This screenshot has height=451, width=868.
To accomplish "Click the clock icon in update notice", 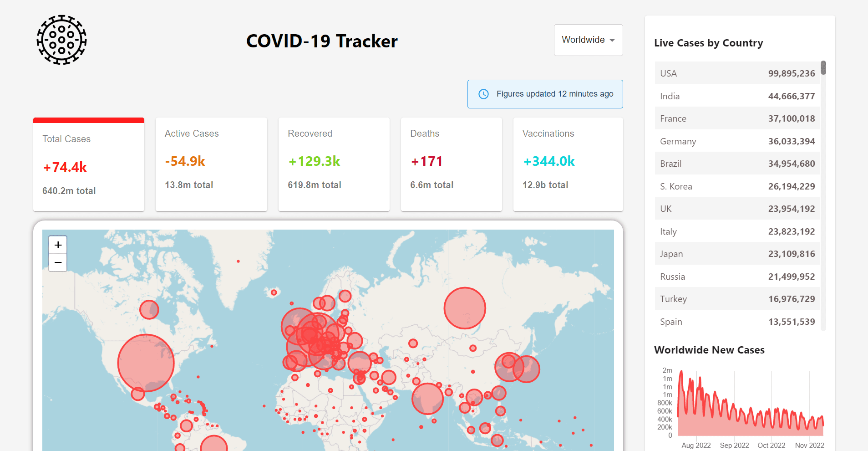I will (x=483, y=94).
